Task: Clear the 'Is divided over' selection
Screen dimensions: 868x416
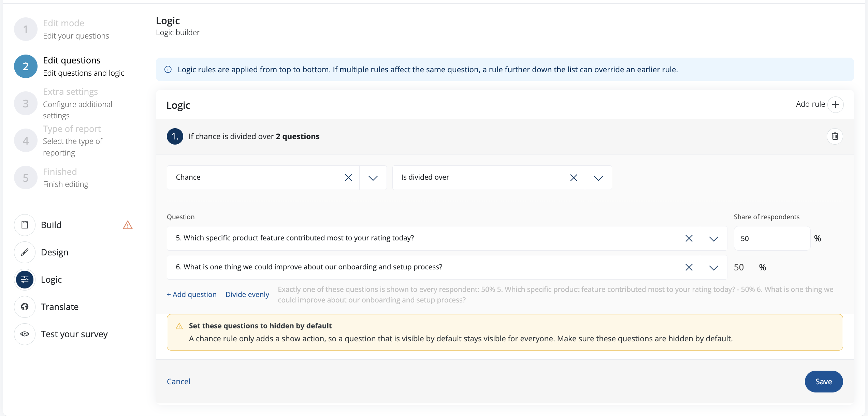Action: 574,178
